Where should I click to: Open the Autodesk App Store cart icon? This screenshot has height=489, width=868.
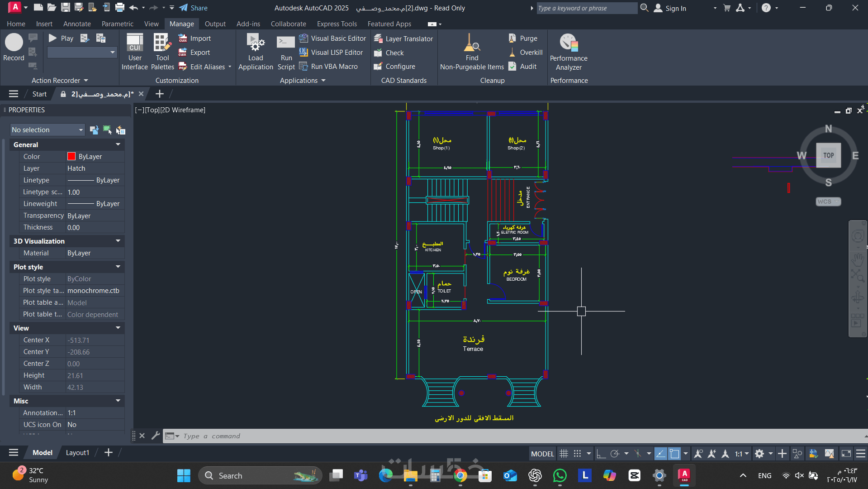[727, 8]
